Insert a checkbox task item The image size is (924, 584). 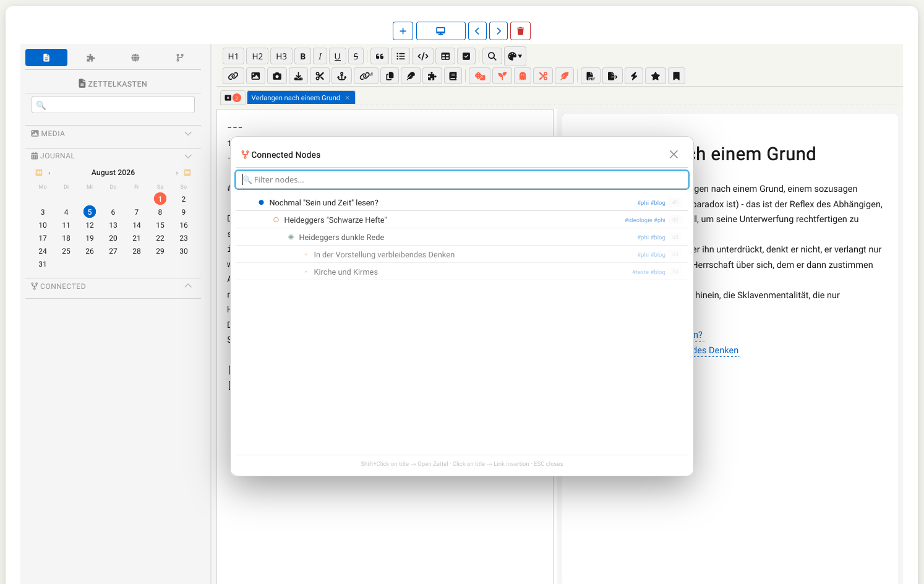466,56
